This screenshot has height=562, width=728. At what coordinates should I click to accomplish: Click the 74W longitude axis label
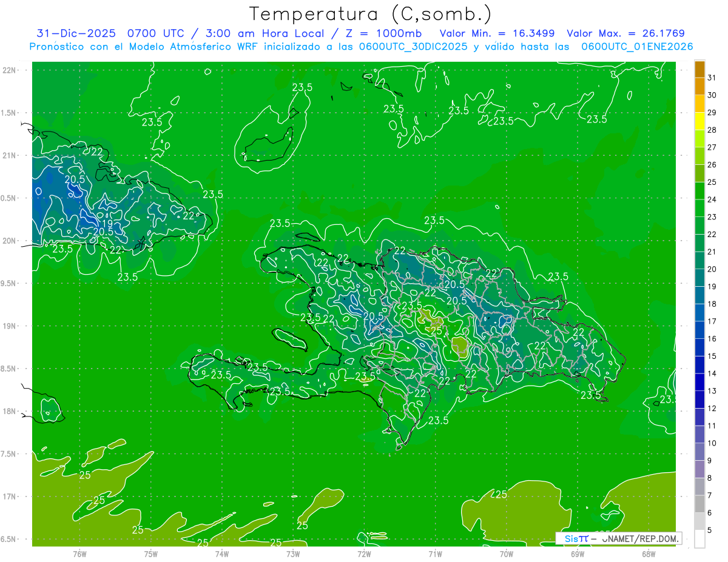tap(222, 554)
